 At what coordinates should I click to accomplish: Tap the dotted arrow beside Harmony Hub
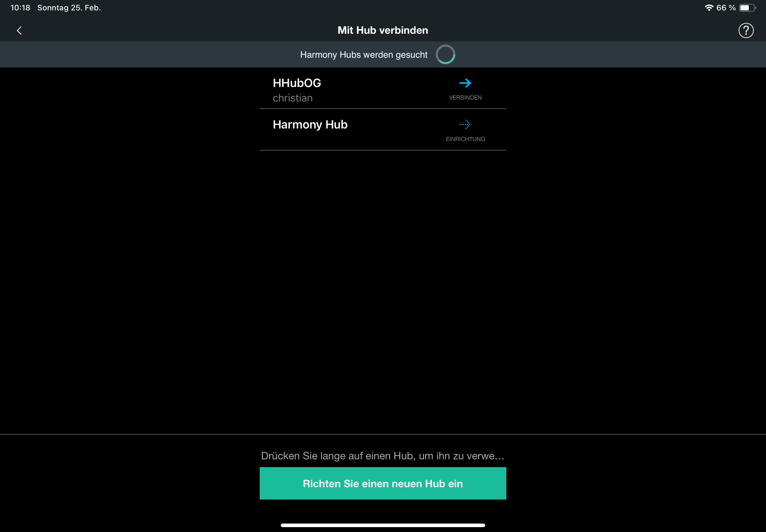coord(465,124)
